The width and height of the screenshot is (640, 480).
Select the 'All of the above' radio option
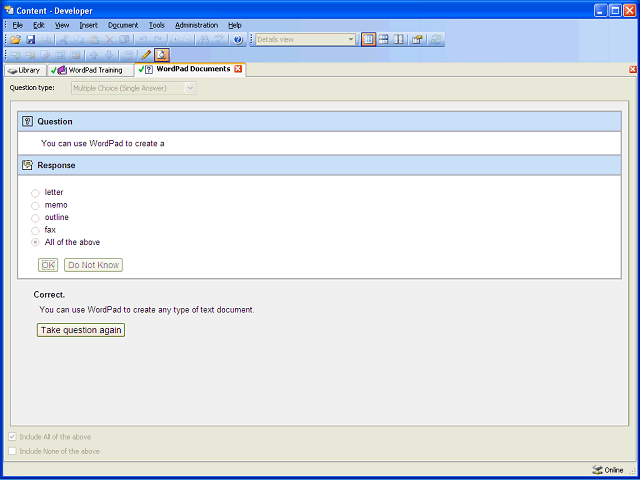pos(36,243)
